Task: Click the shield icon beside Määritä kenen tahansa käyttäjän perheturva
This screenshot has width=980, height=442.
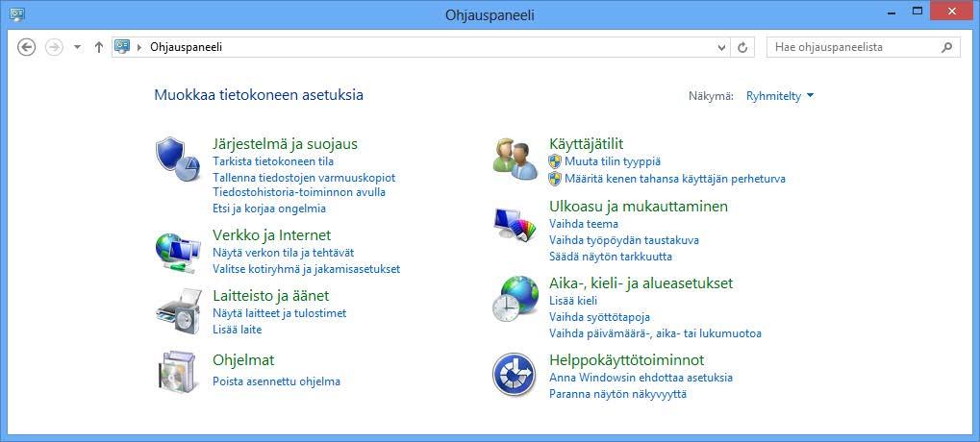Action: click(x=555, y=179)
